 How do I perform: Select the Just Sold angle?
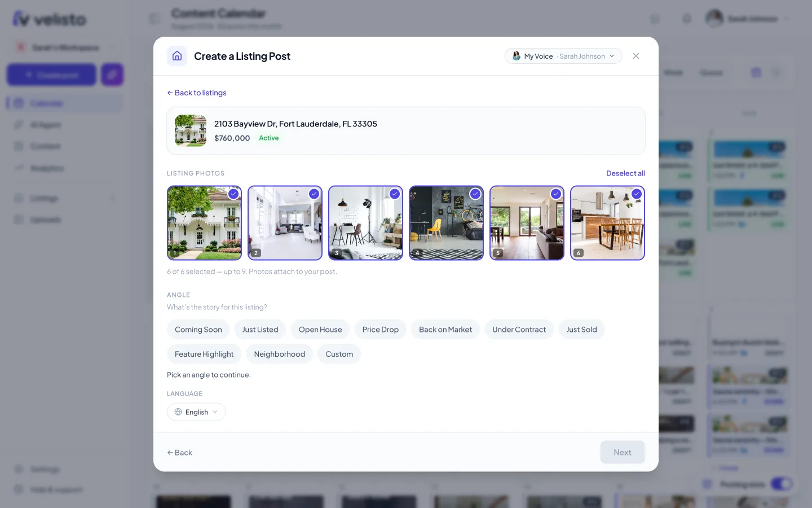pyautogui.click(x=581, y=330)
